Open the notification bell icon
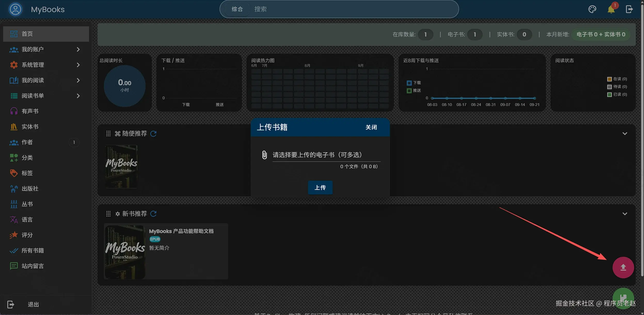644x315 pixels. (611, 9)
